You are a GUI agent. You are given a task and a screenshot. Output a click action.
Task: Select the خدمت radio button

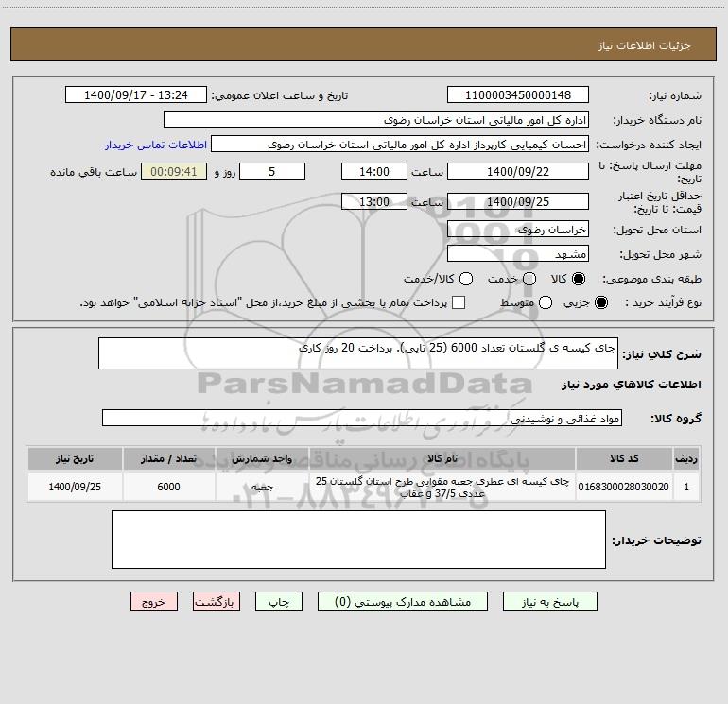click(x=529, y=279)
